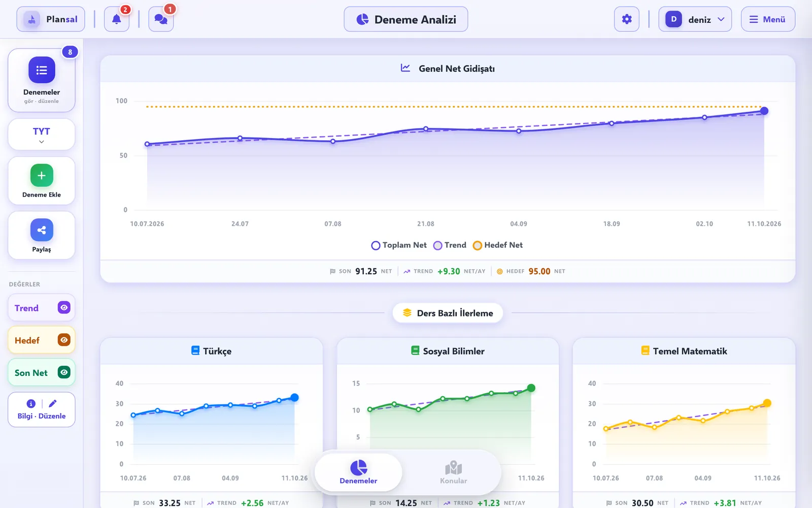
Task: Click the 95.00 hedef value
Action: 539,271
